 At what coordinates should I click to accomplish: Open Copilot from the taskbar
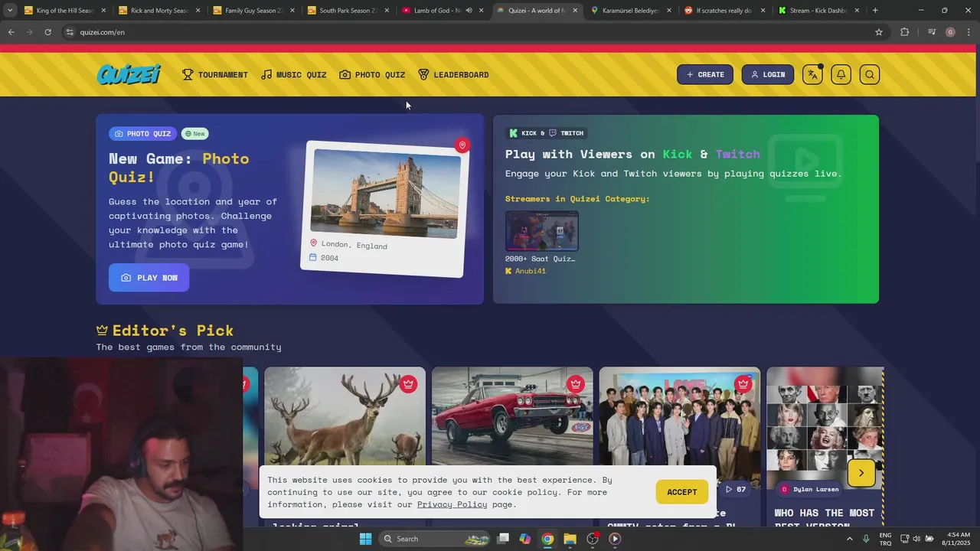coord(524,539)
